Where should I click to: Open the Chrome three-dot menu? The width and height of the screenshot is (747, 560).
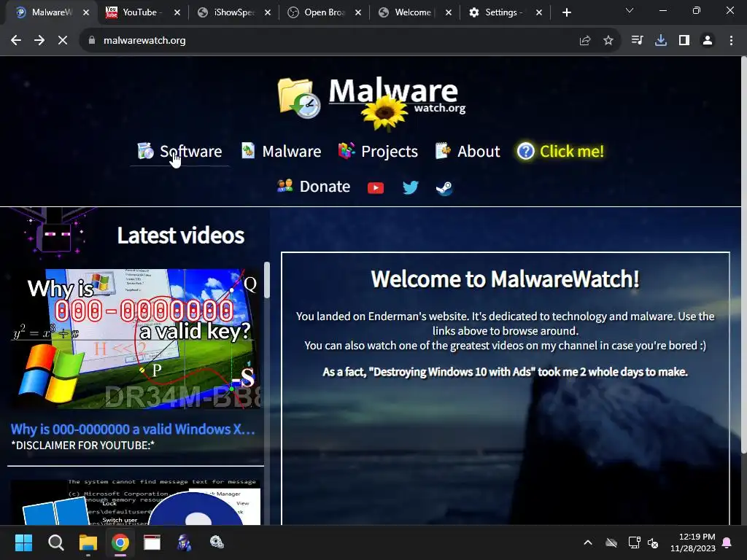(x=731, y=41)
